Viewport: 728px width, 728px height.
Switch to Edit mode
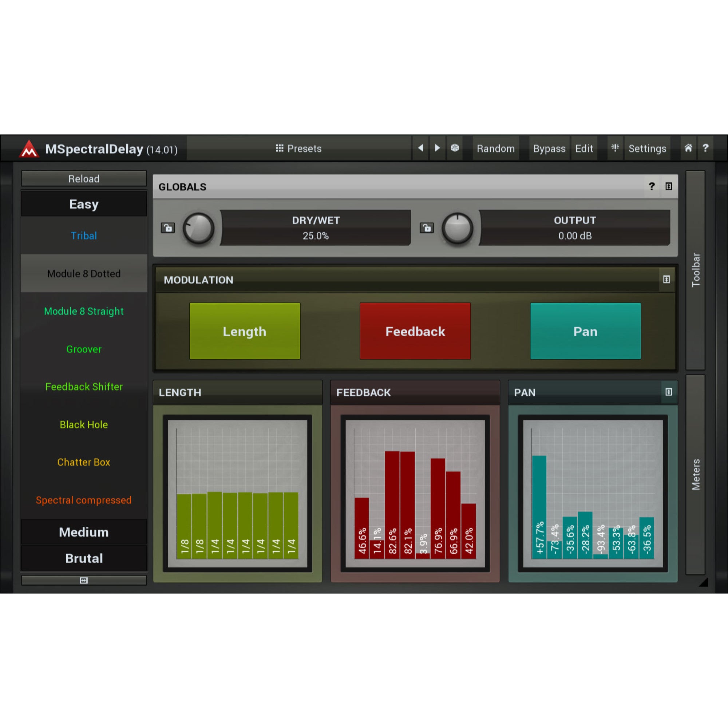pos(584,149)
